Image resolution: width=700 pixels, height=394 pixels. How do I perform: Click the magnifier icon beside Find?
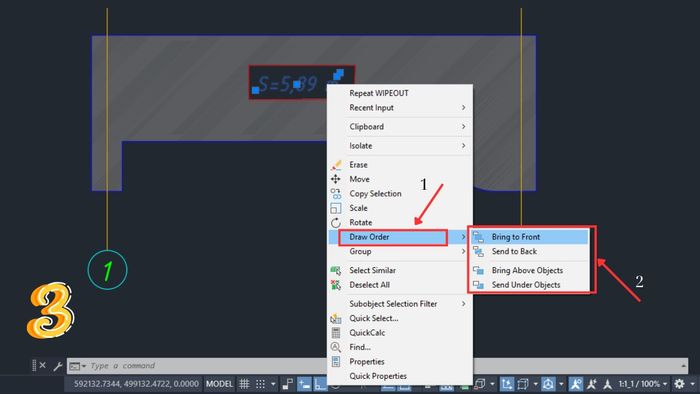click(336, 347)
